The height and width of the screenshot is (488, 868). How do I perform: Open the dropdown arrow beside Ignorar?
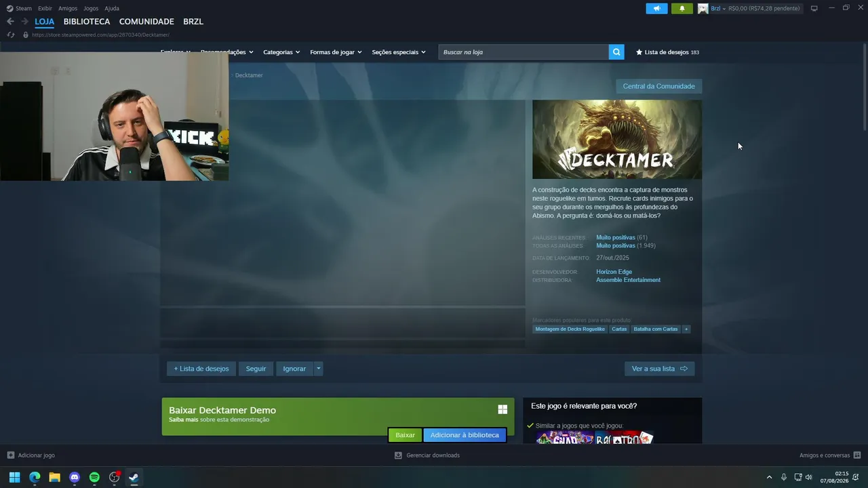(x=318, y=369)
